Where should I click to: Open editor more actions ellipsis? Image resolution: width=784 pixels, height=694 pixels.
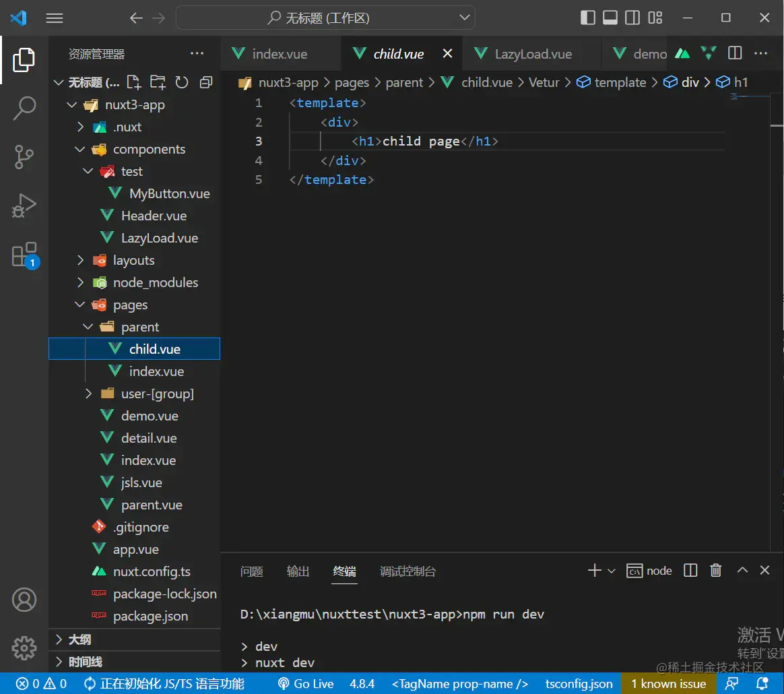pyautogui.click(x=760, y=53)
